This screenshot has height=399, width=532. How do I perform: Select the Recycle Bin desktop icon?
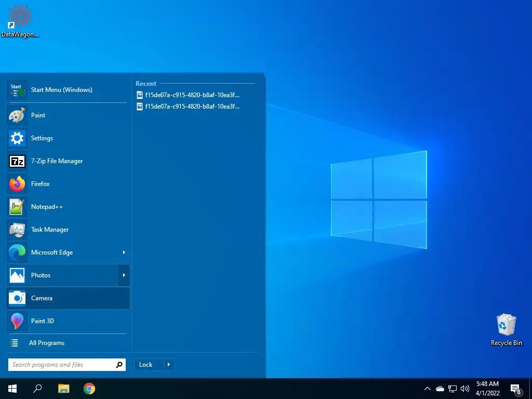tap(506, 330)
